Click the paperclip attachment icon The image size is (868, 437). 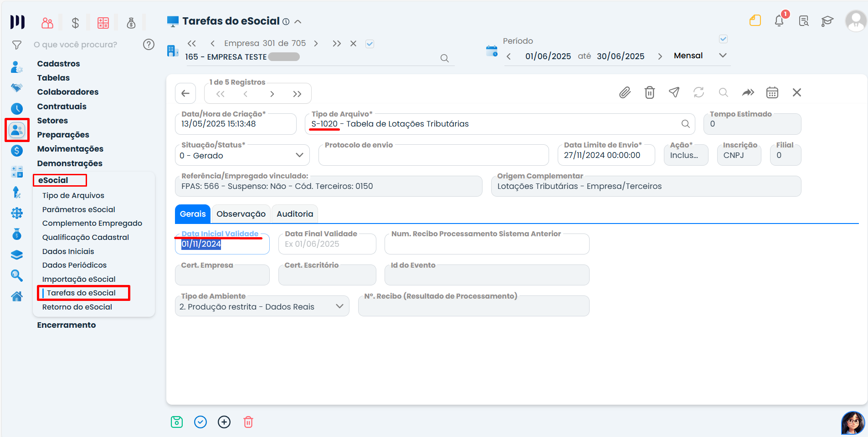625,93
